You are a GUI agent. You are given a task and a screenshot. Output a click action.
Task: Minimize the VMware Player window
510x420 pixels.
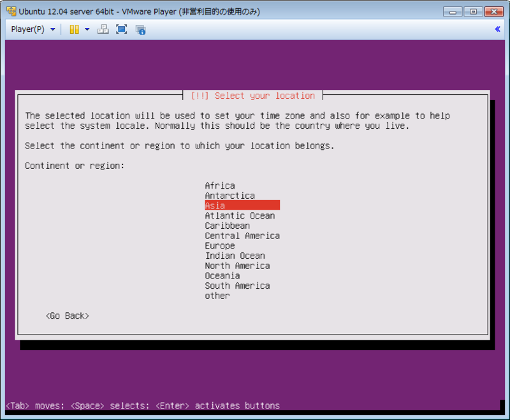tap(453, 11)
